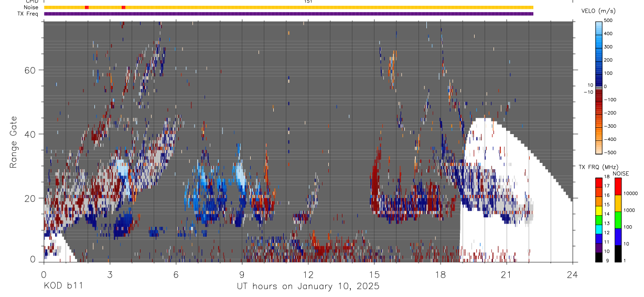644x297 pixels.
Task: Click the NOISE legend title above the colorbar
Action: point(620,173)
